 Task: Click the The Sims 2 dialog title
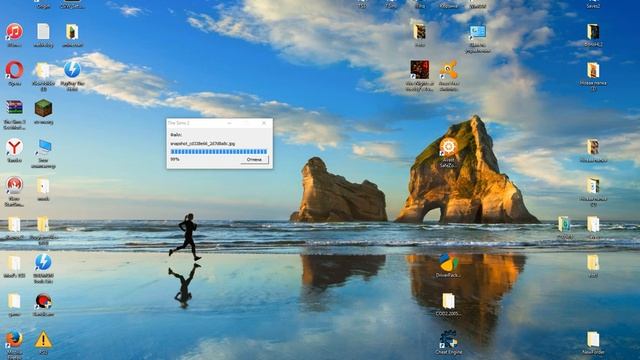179,123
